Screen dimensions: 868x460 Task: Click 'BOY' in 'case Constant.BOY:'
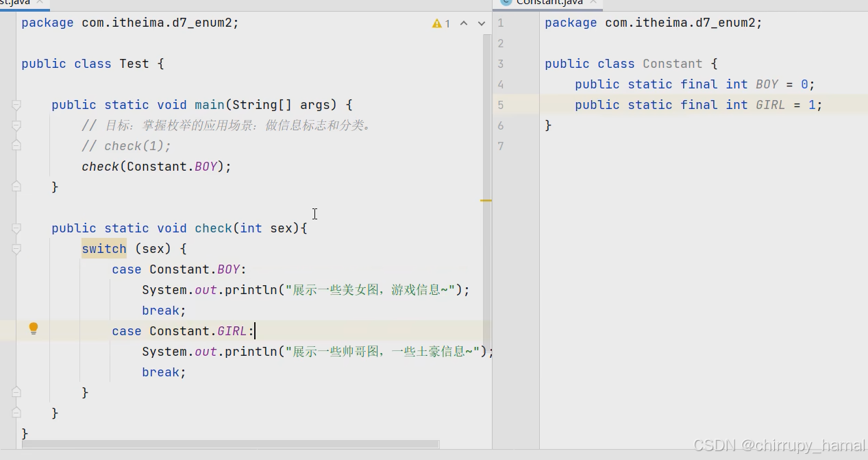[228, 269]
